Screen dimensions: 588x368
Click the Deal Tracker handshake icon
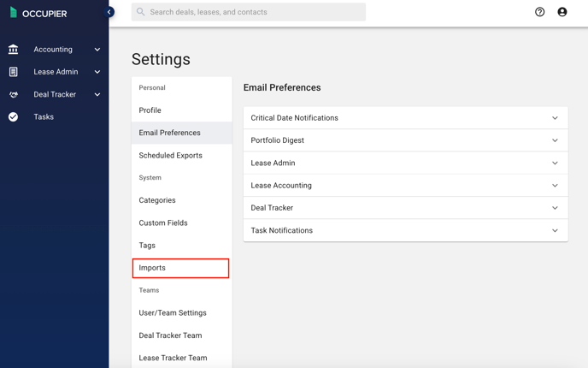[14, 95]
